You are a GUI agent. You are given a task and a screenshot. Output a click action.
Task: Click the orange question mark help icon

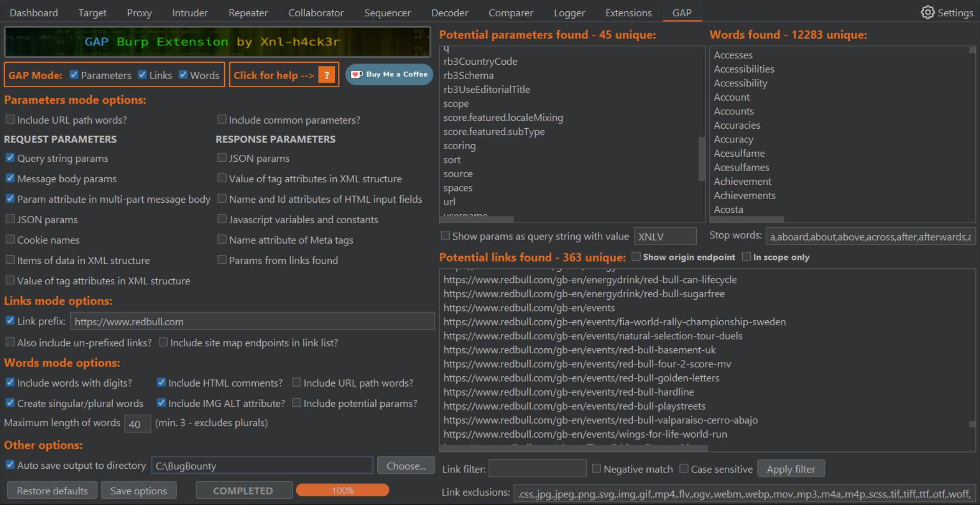326,75
